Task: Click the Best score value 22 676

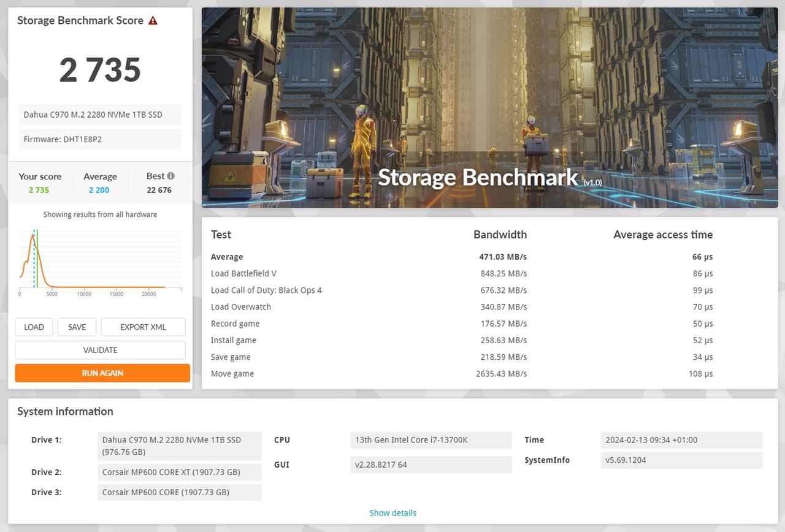Action: point(159,190)
